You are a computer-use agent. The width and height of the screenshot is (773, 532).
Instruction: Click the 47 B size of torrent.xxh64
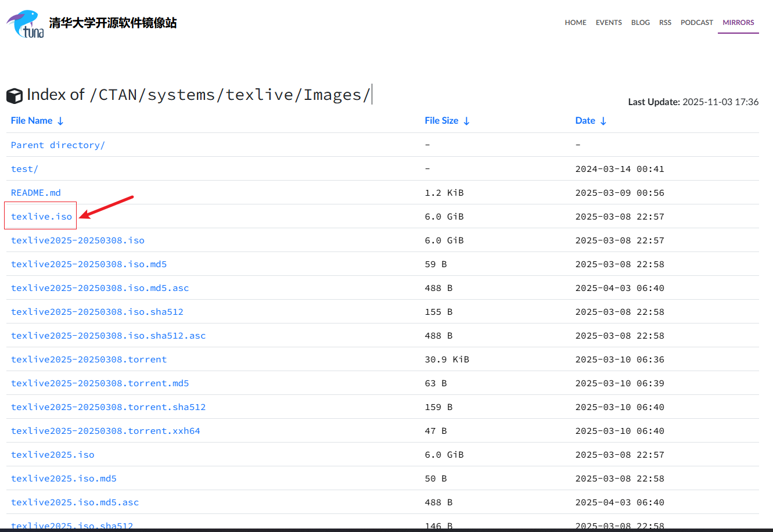click(x=436, y=431)
